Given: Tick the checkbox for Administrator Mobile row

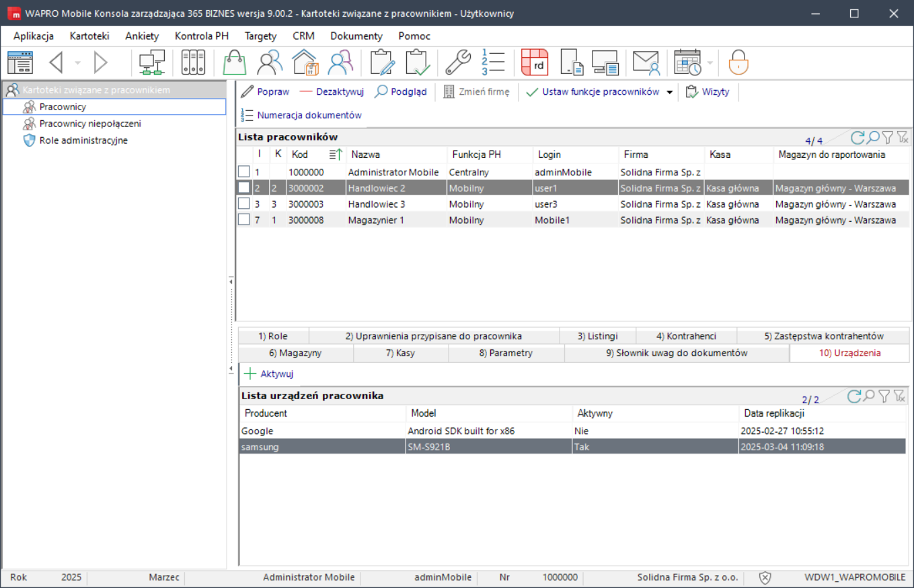Looking at the screenshot, I should pos(244,172).
